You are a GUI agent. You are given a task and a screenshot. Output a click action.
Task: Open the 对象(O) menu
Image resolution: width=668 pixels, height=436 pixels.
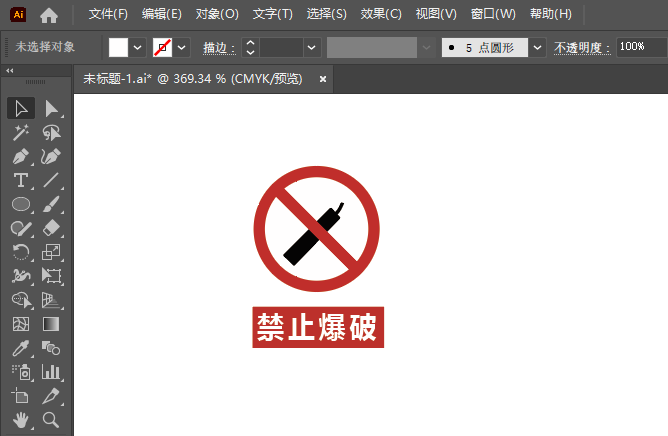coord(217,14)
